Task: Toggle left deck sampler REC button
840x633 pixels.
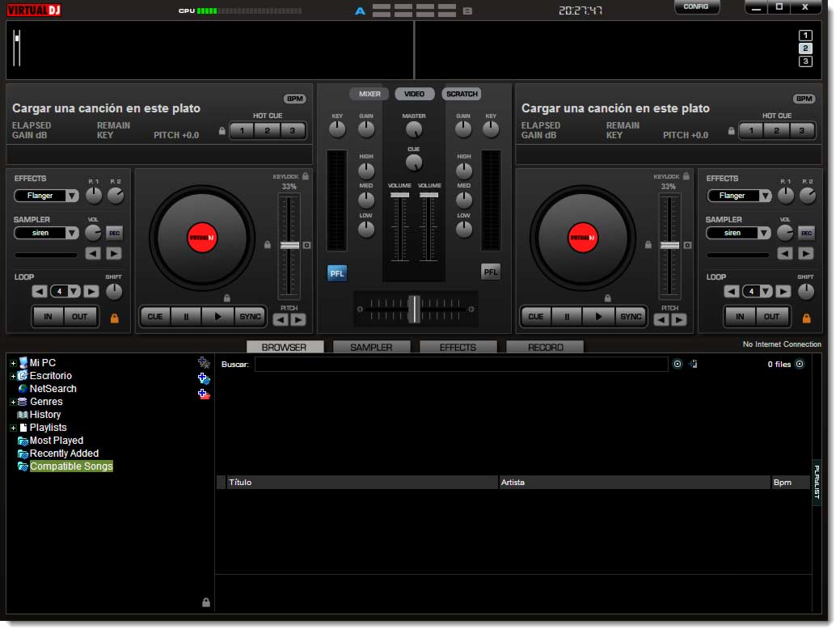Action: point(115,233)
